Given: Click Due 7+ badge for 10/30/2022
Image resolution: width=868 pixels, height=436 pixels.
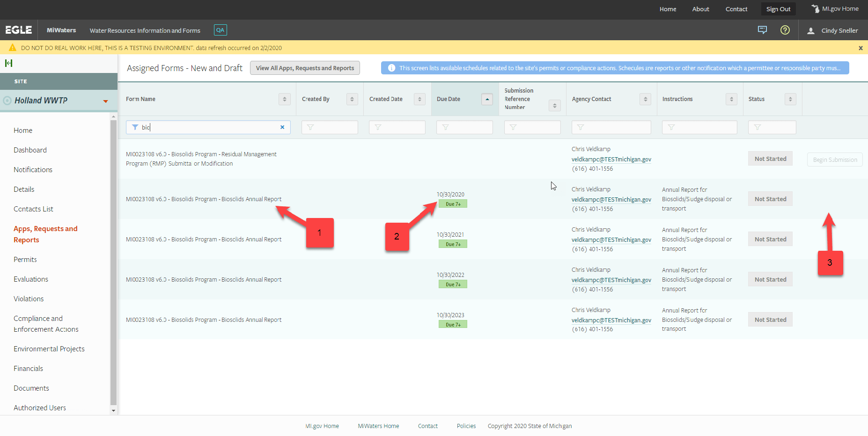Looking at the screenshot, I should [453, 284].
